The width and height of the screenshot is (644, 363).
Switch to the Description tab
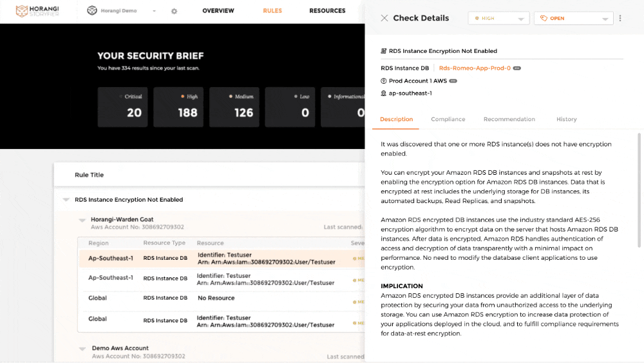(x=396, y=119)
